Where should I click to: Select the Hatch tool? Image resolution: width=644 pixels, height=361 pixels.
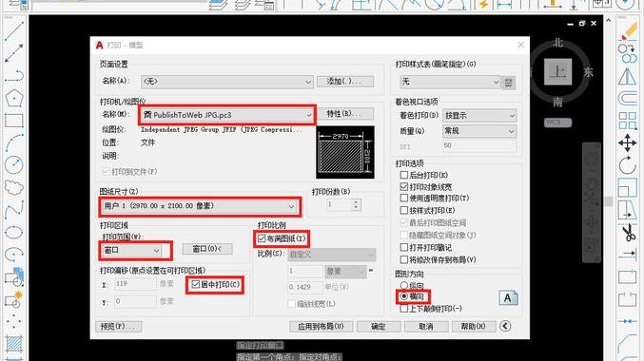14,344
